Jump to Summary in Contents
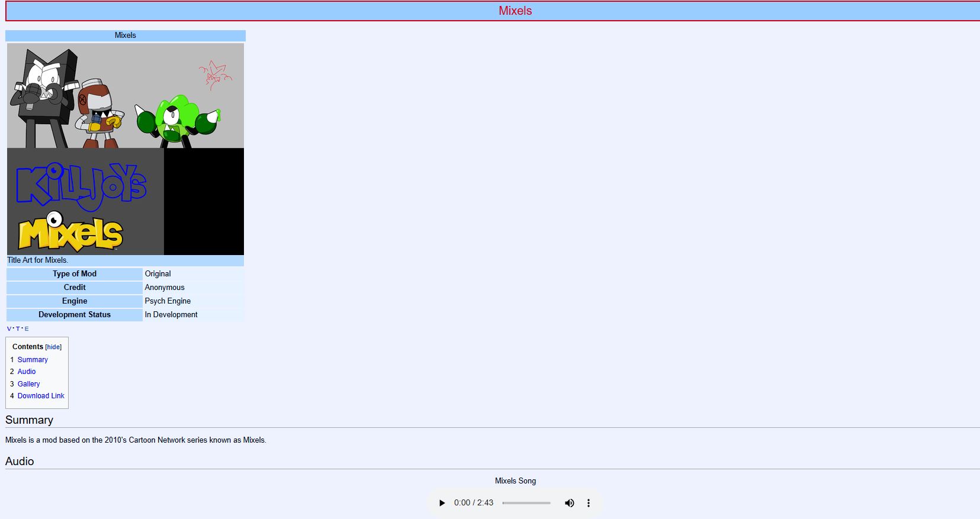This screenshot has width=980, height=519. tap(33, 360)
